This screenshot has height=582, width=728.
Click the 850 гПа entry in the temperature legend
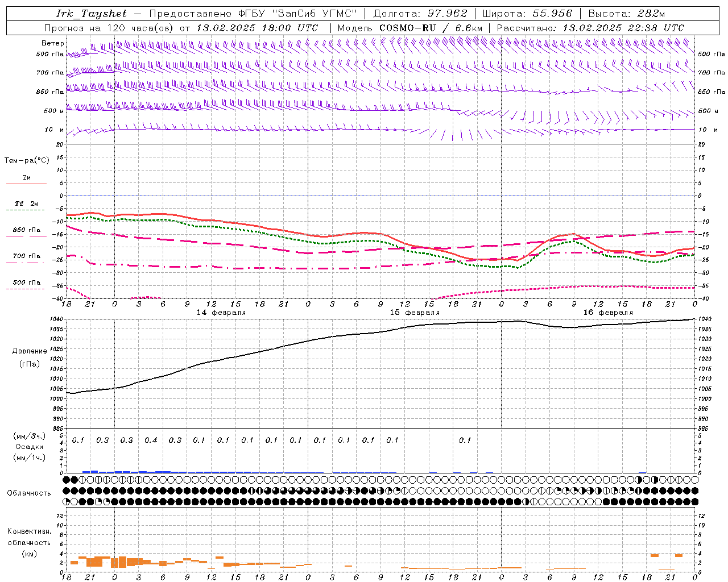(x=27, y=230)
